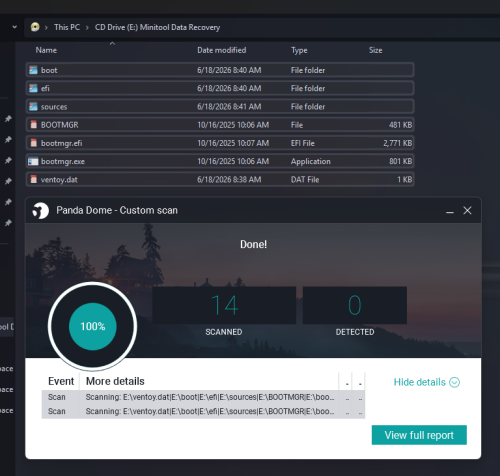Click the chevron after This PC
Image resolution: width=500 pixels, height=476 pixels.
tap(87, 27)
